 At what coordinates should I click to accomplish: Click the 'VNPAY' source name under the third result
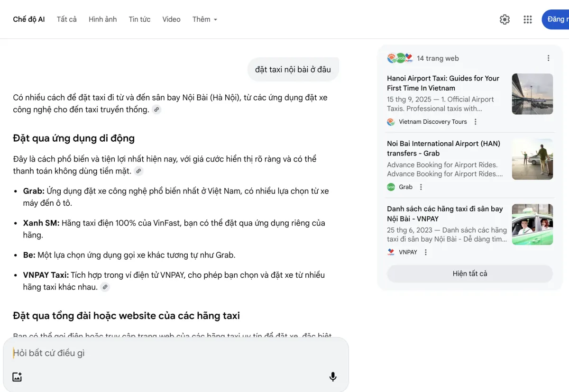point(408,253)
